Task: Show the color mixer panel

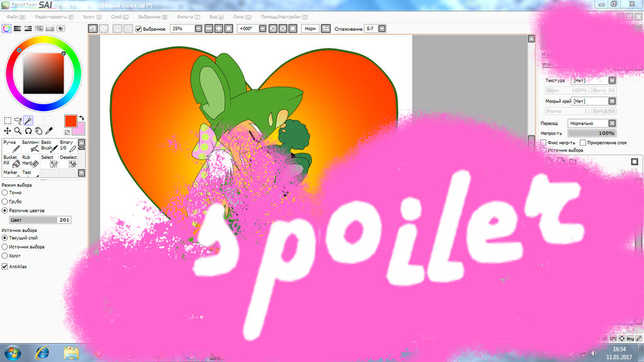Action: [x=39, y=28]
